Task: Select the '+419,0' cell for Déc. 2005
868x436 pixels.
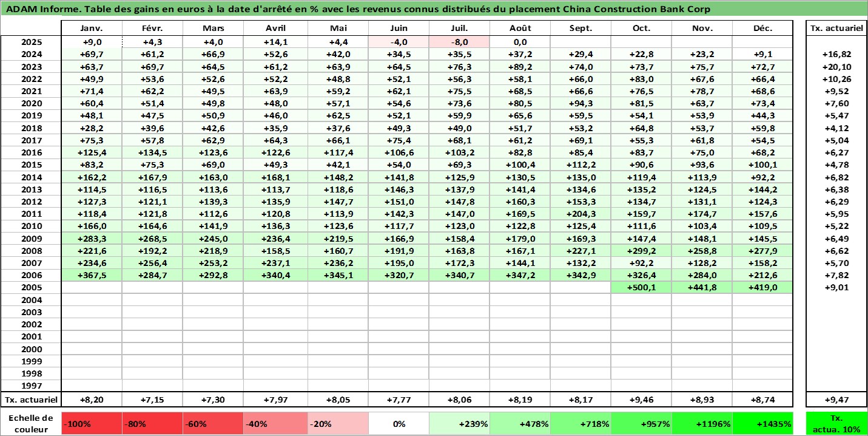Action: pos(762,287)
